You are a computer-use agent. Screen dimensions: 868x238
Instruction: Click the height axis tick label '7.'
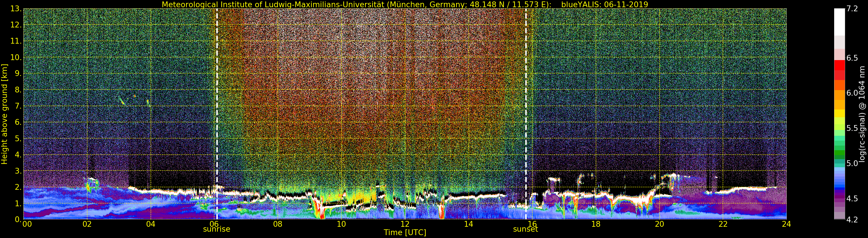tap(18, 106)
